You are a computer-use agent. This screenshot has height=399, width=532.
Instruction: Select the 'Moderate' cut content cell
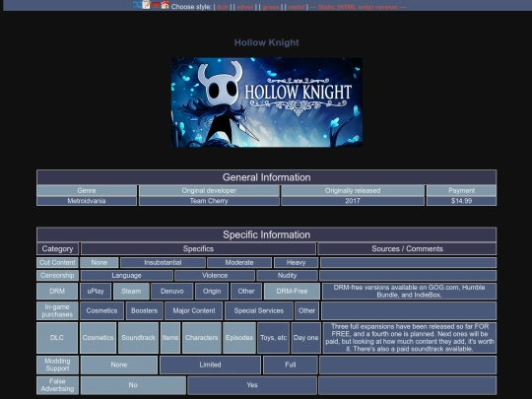coord(239,262)
